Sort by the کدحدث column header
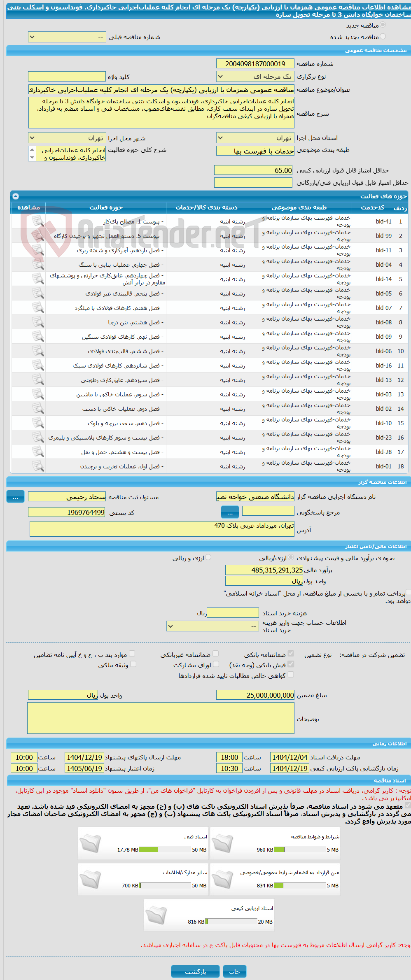 pyautogui.click(x=372, y=207)
